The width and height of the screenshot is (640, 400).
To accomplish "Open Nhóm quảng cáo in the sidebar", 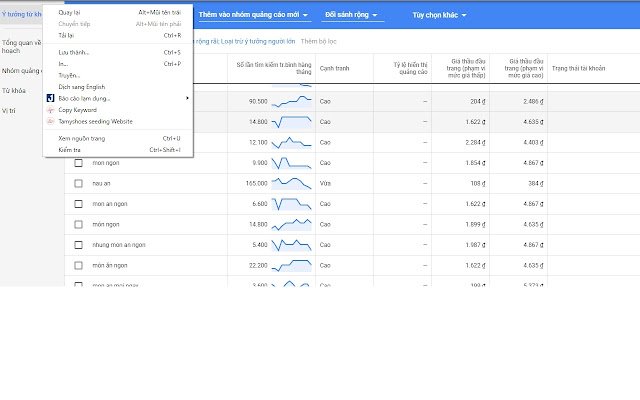I will [x=21, y=71].
